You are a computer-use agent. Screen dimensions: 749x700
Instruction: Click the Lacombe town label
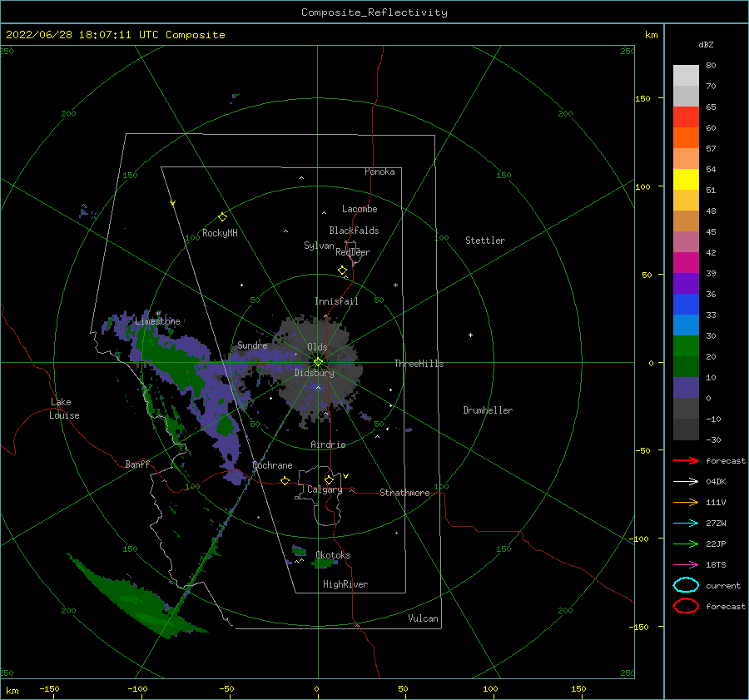[x=360, y=209]
